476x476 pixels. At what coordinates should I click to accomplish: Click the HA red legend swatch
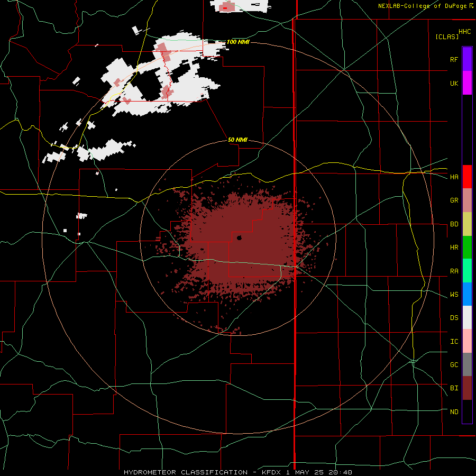(x=467, y=177)
